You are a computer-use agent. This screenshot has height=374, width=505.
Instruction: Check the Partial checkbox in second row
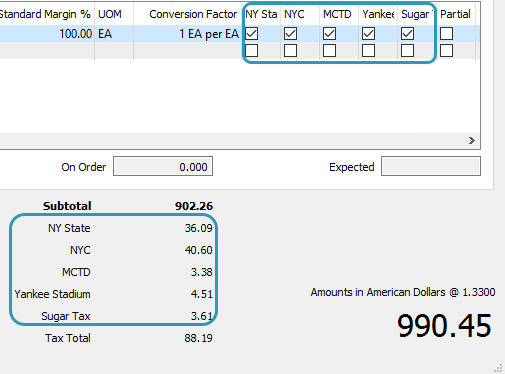tap(447, 51)
